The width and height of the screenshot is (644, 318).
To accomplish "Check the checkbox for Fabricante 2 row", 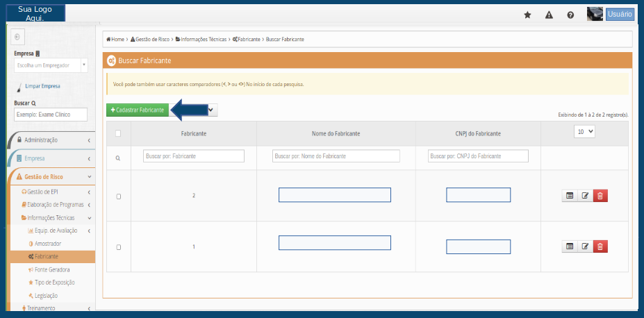I will click(x=119, y=196).
